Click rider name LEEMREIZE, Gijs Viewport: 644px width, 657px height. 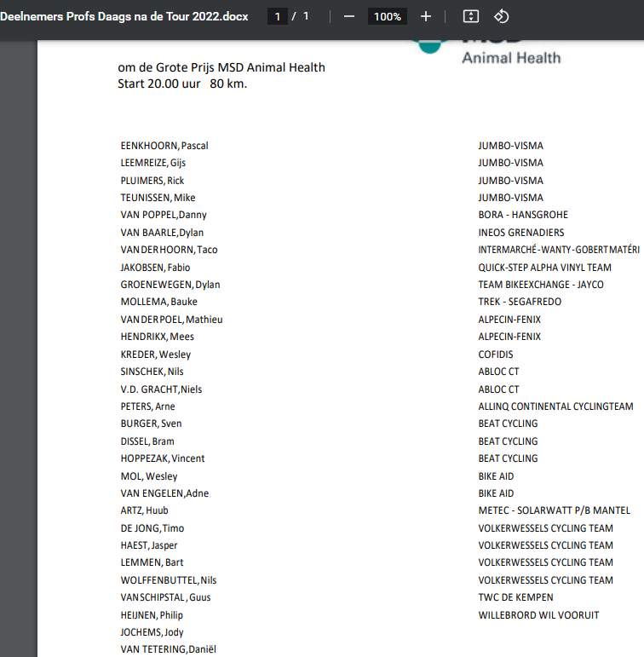(153, 163)
